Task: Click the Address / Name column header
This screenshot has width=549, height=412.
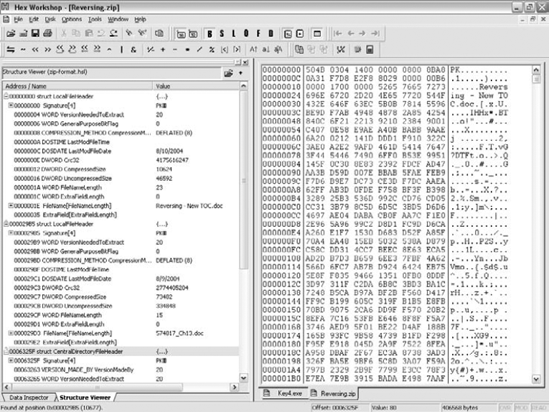Action: coord(77,86)
